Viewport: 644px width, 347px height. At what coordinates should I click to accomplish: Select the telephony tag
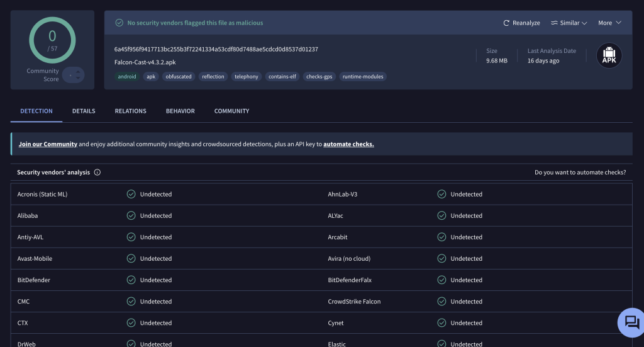click(247, 76)
